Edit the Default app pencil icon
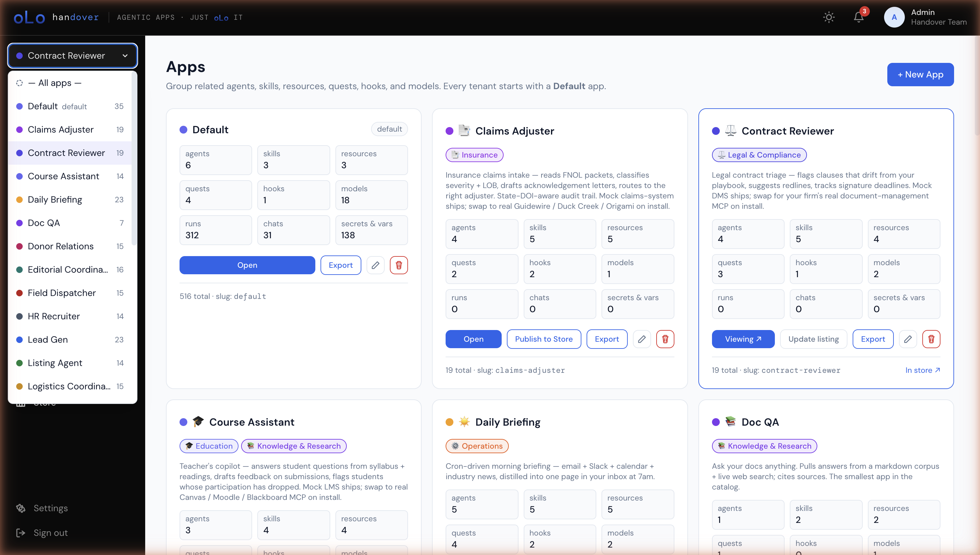 [375, 265]
